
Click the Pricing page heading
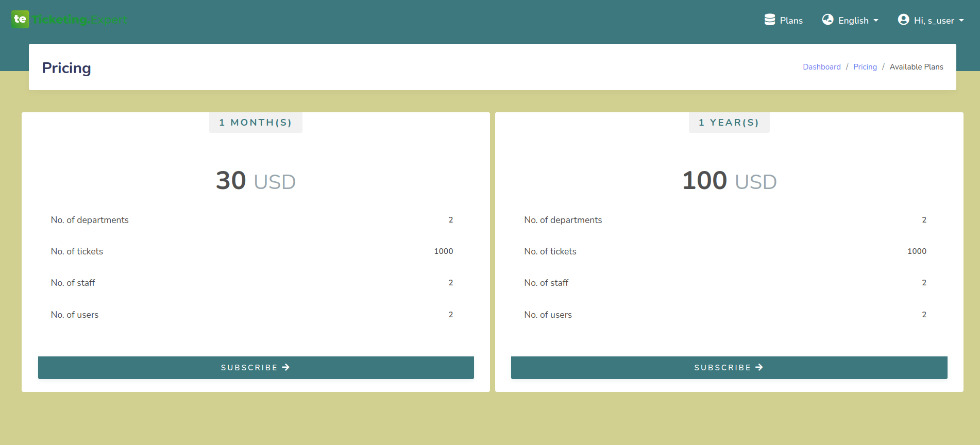(66, 68)
